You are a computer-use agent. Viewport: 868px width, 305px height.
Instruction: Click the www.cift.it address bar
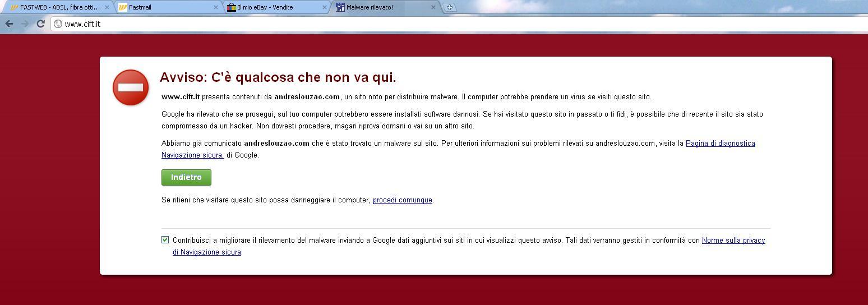(460, 24)
